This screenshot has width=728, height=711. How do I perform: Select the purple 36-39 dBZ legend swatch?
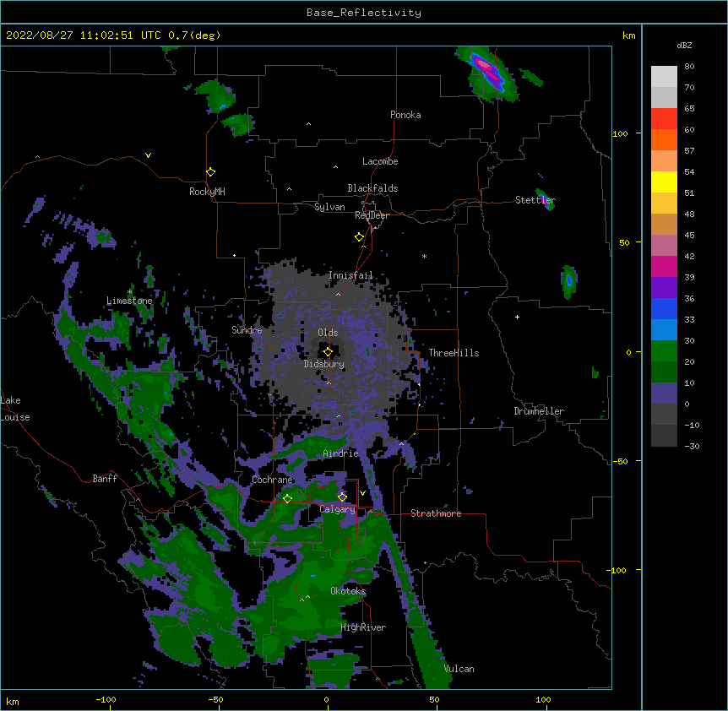click(x=664, y=287)
